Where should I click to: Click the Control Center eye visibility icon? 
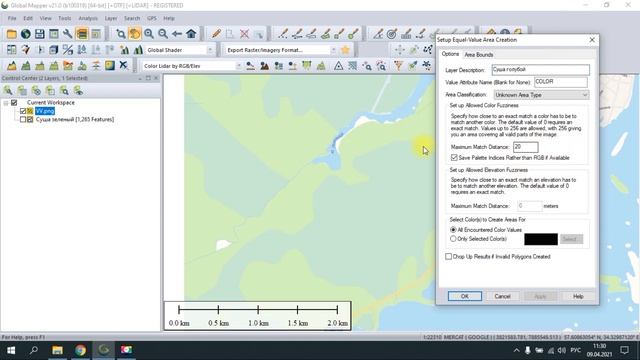pyautogui.click(x=78, y=90)
